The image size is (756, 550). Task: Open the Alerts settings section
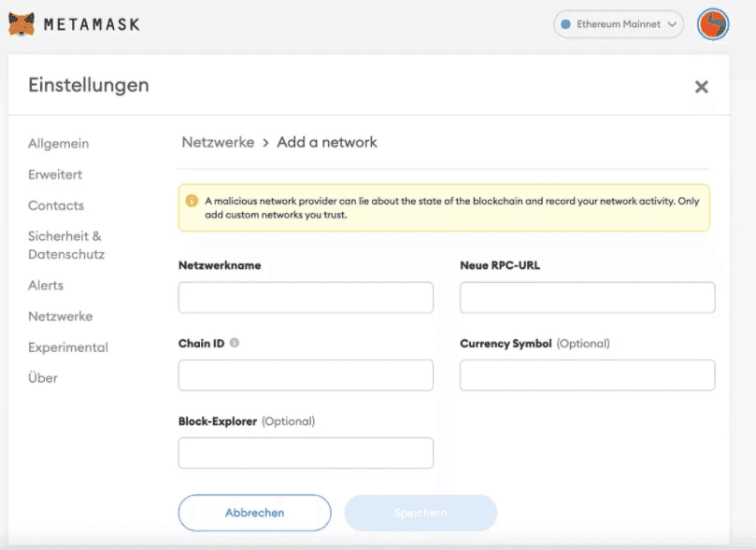point(46,285)
